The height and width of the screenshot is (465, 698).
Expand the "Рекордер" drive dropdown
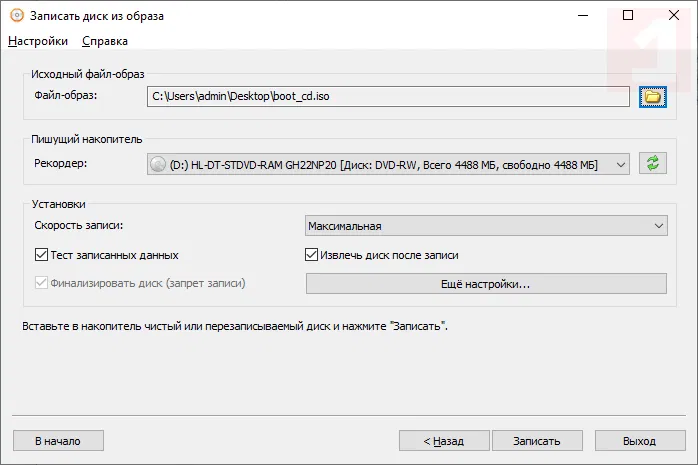[x=620, y=163]
